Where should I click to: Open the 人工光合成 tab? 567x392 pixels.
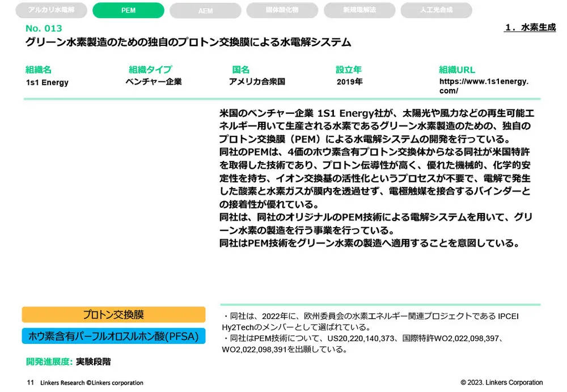[x=436, y=10]
